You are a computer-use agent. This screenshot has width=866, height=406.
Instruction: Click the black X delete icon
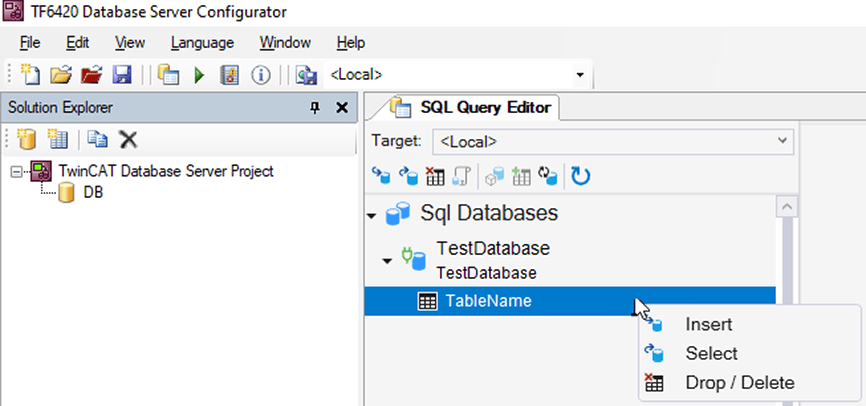pyautogui.click(x=128, y=140)
